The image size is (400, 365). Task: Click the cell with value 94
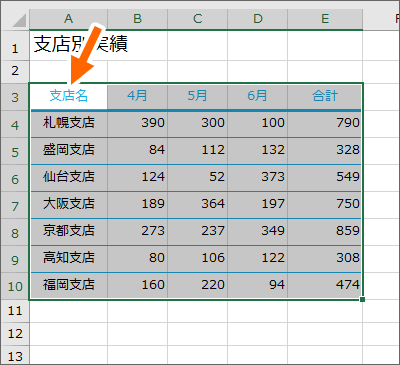tap(258, 286)
